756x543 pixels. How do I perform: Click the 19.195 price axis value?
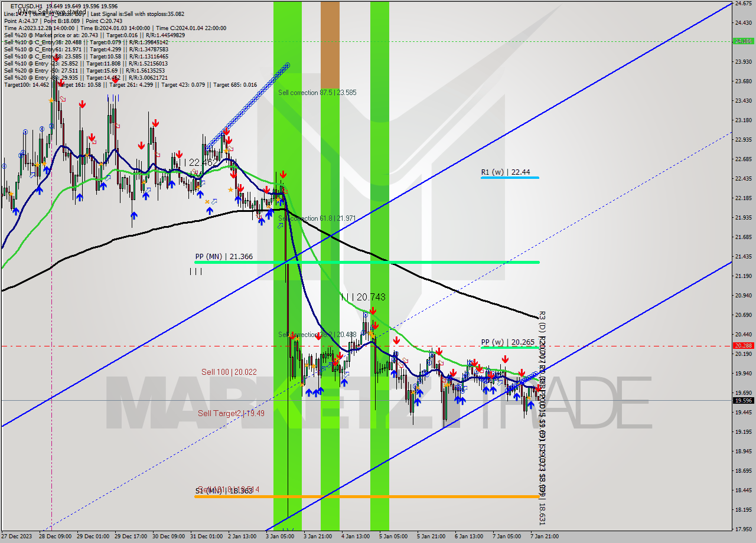[x=743, y=431]
